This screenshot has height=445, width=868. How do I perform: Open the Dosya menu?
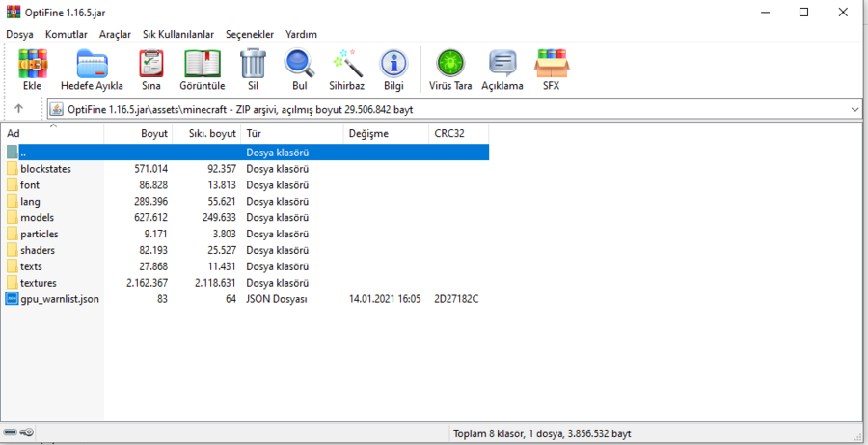click(x=19, y=34)
